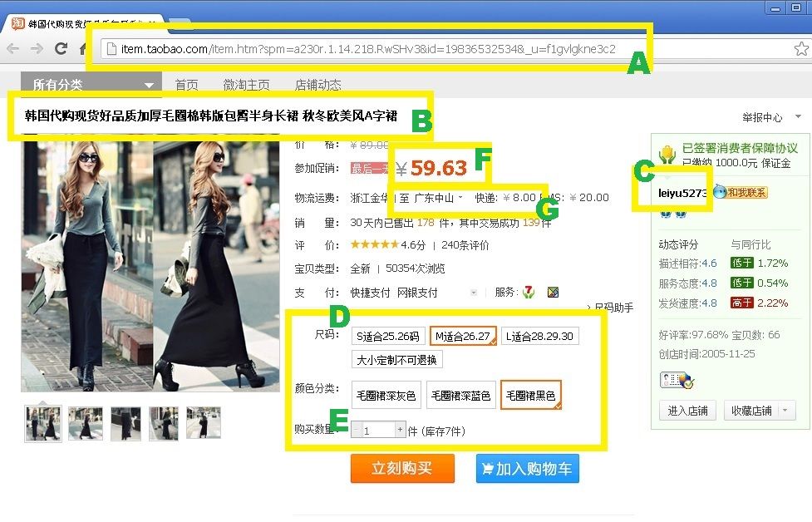Expand the 举报中心 dropdown

point(772,117)
